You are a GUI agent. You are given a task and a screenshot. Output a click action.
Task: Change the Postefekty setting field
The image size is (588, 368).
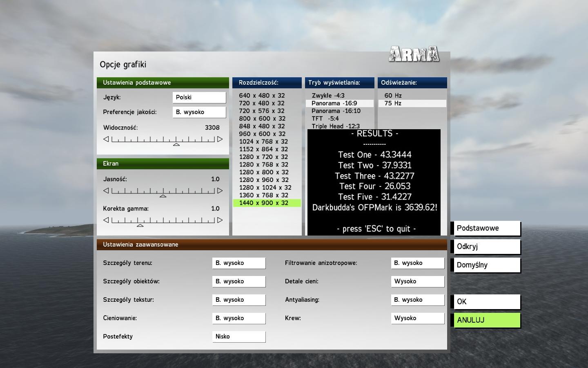coord(238,337)
